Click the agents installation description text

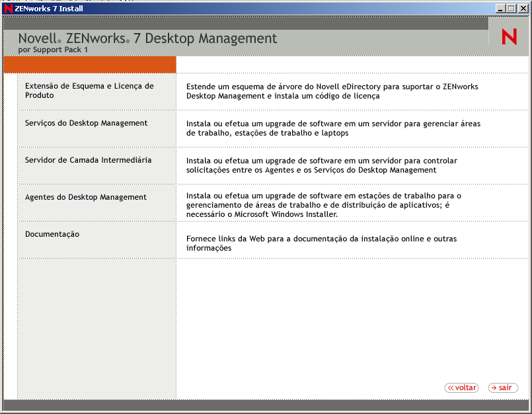[x=328, y=206]
